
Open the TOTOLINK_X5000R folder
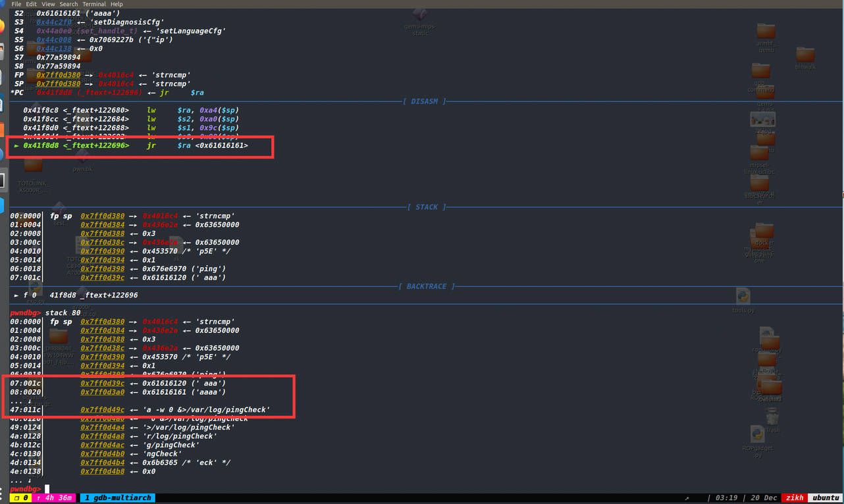point(32,174)
